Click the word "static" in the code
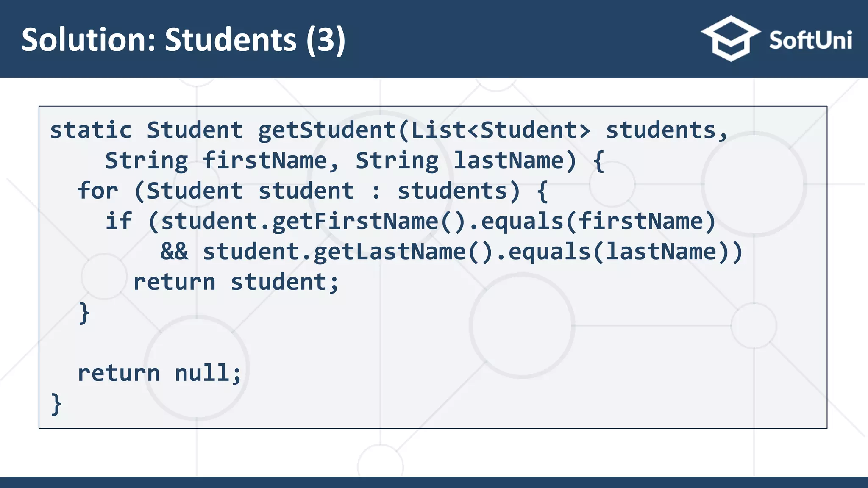 [x=91, y=130]
